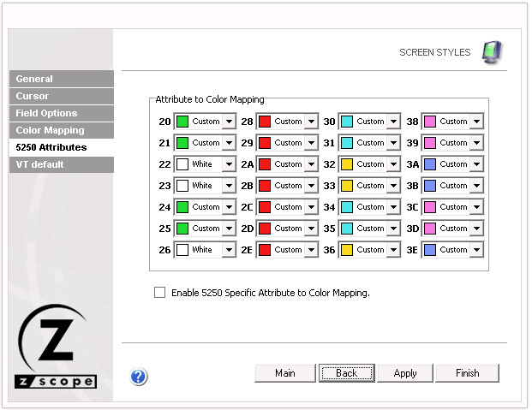Image resolution: width=532 pixels, height=410 pixels.
Task: Click the Main button
Action: (x=285, y=373)
